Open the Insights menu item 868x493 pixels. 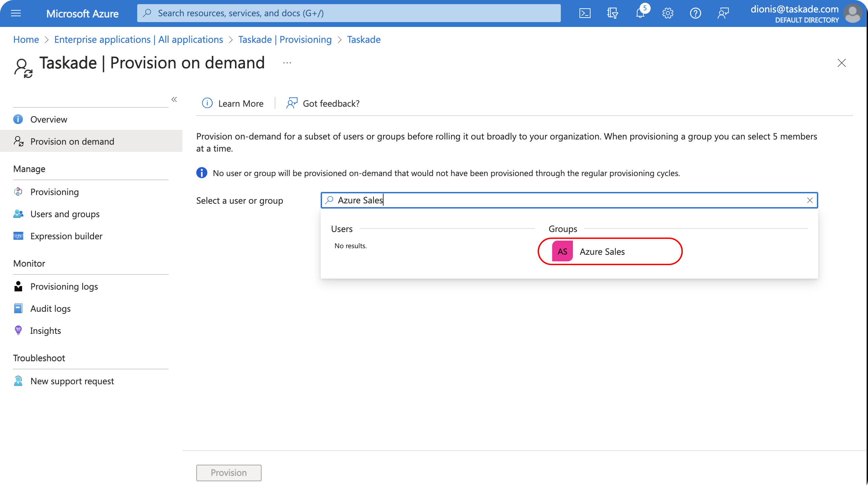coord(45,331)
